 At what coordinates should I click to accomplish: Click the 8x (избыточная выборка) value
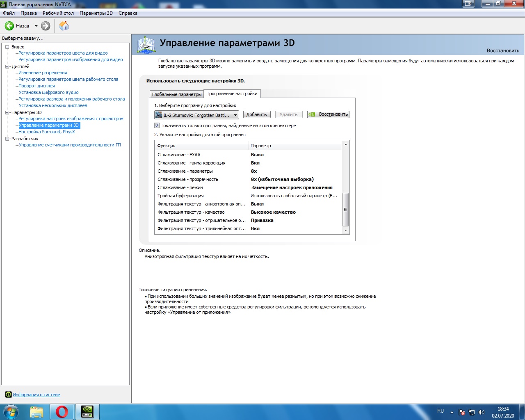(x=282, y=179)
